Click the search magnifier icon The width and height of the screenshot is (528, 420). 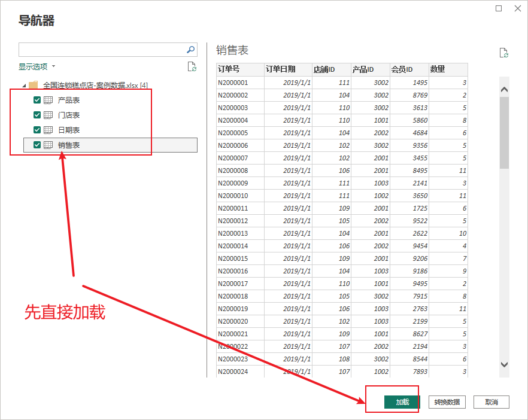click(x=190, y=50)
